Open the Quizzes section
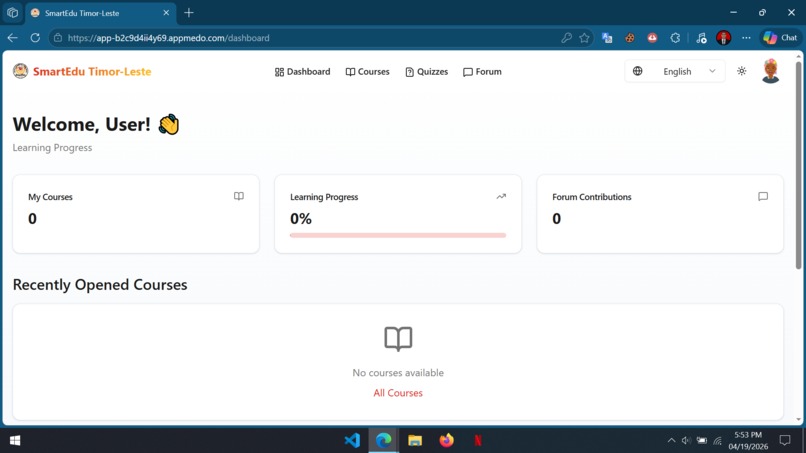The height and width of the screenshot is (453, 806). (426, 71)
